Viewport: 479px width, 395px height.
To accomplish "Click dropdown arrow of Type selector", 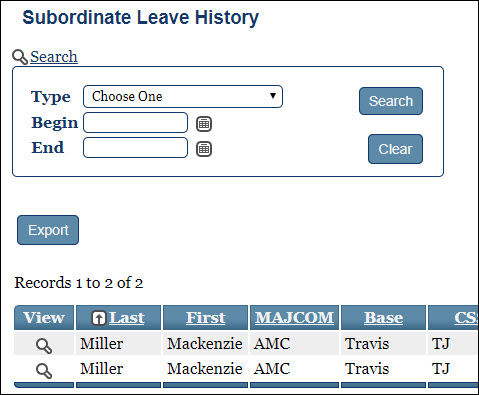I will click(273, 96).
